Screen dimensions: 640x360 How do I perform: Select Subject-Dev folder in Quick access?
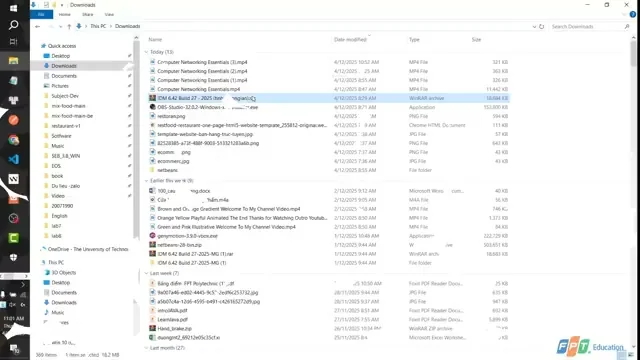65,96
